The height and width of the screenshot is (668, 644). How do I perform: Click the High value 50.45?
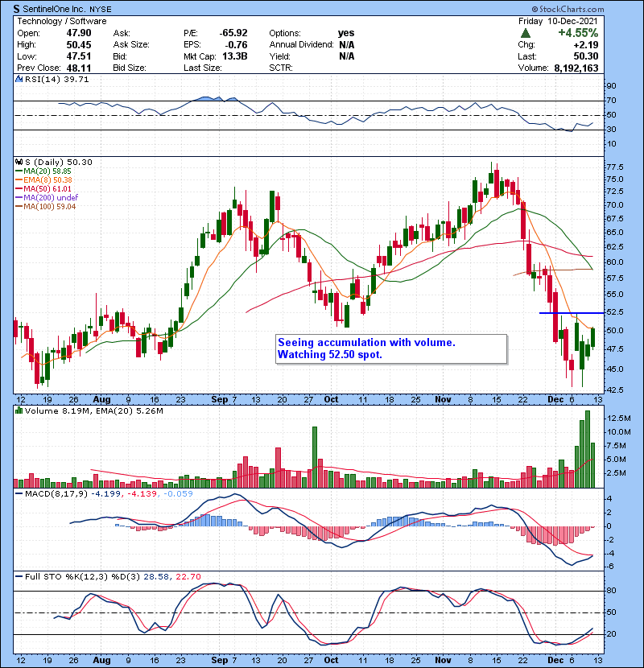[x=79, y=45]
